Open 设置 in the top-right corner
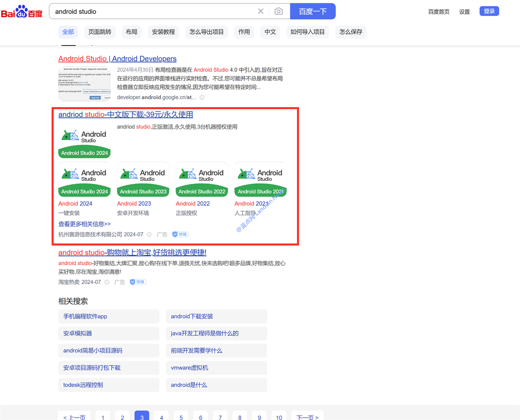Image resolution: width=520 pixels, height=420 pixels. (464, 12)
